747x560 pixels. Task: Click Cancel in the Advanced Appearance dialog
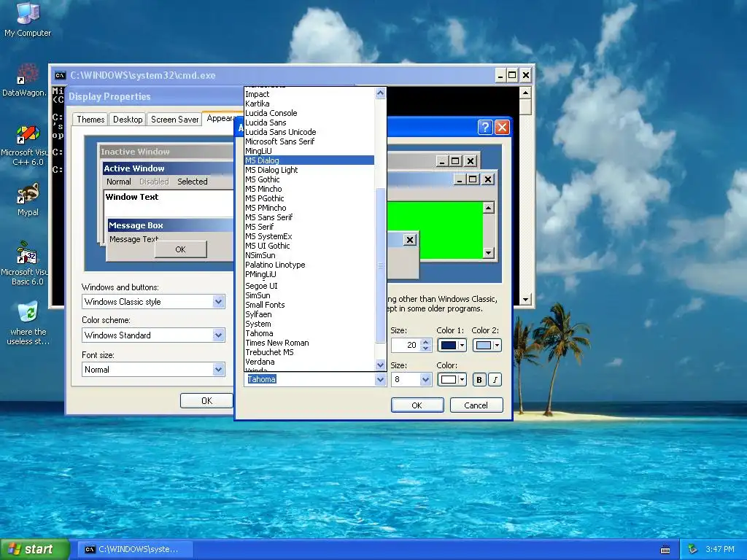[476, 405]
